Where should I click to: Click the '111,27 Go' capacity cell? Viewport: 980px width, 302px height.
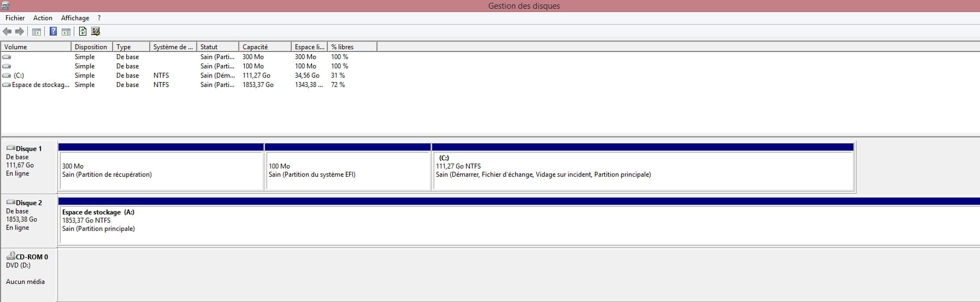pyautogui.click(x=257, y=75)
